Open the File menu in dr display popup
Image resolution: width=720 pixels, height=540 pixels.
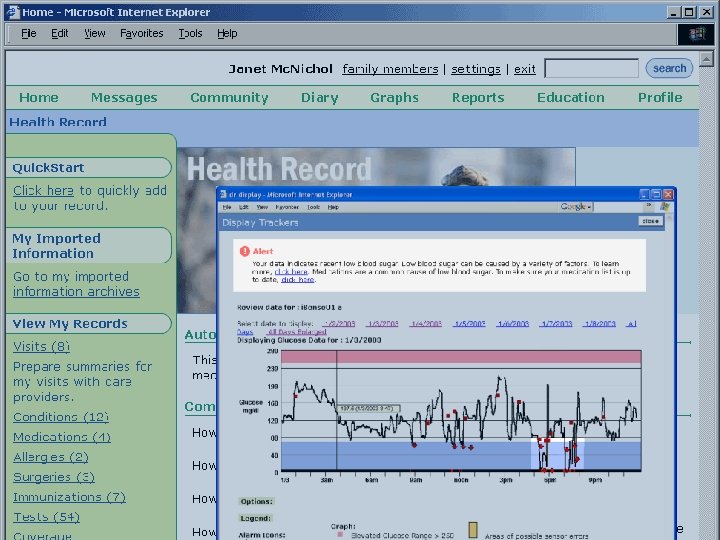(227, 207)
